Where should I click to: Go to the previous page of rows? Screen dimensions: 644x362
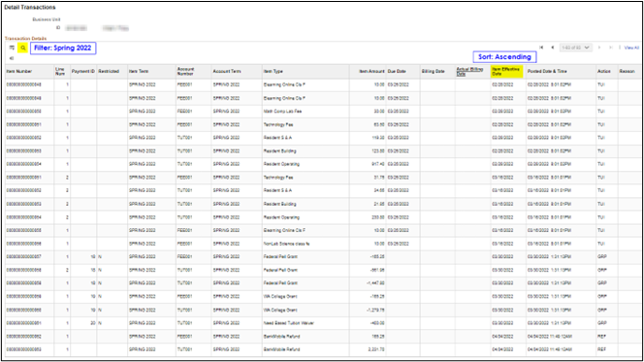click(553, 48)
